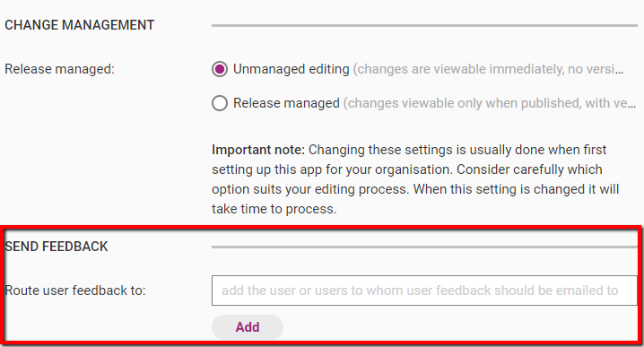This screenshot has height=347, width=644.
Task: Click the SEND FEEDBACK section heading
Action: tap(57, 247)
